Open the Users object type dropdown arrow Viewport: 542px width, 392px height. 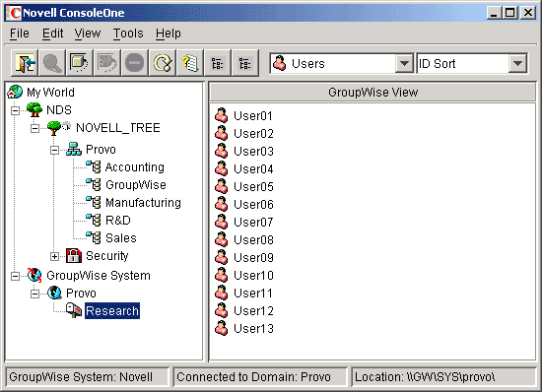tap(404, 64)
